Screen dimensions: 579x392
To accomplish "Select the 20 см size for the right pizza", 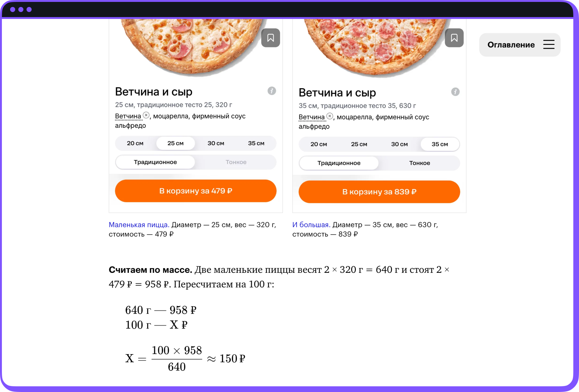I will (318, 144).
